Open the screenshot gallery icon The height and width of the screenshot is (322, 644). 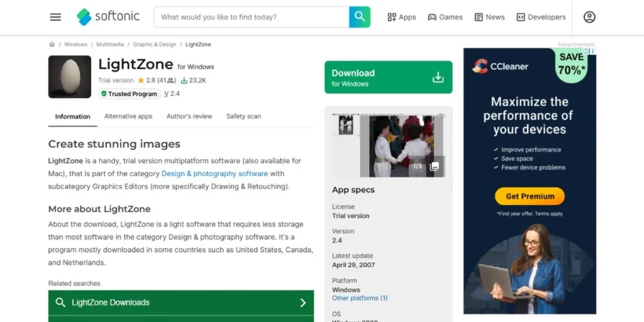click(x=434, y=167)
